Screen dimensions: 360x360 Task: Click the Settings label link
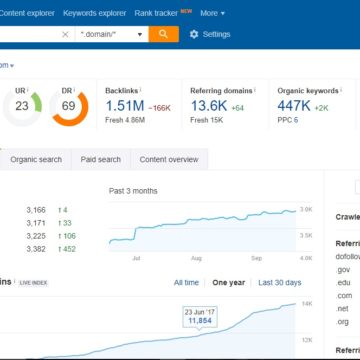click(216, 34)
